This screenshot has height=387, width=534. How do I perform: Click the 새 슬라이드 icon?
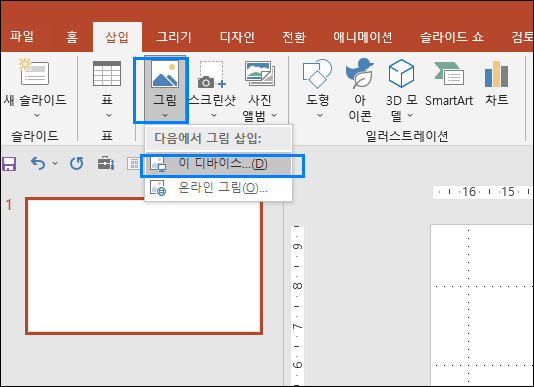(x=34, y=72)
